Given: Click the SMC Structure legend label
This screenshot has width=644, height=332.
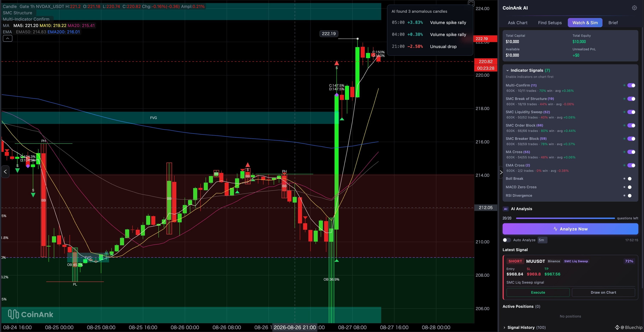Looking at the screenshot, I should 17,13.
